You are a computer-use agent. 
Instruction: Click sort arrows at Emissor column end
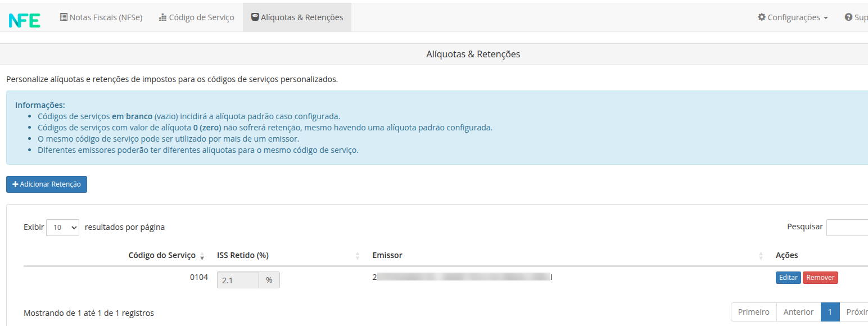pos(761,256)
